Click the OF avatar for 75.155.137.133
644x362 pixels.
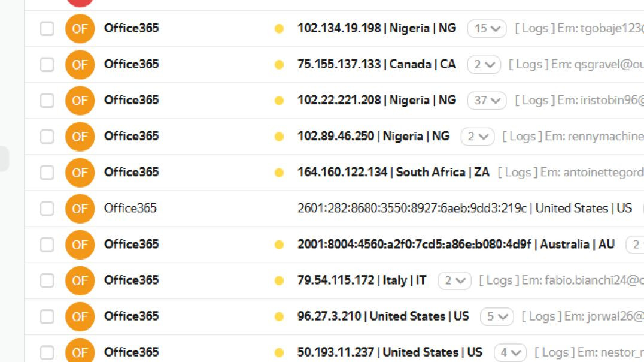(x=80, y=65)
